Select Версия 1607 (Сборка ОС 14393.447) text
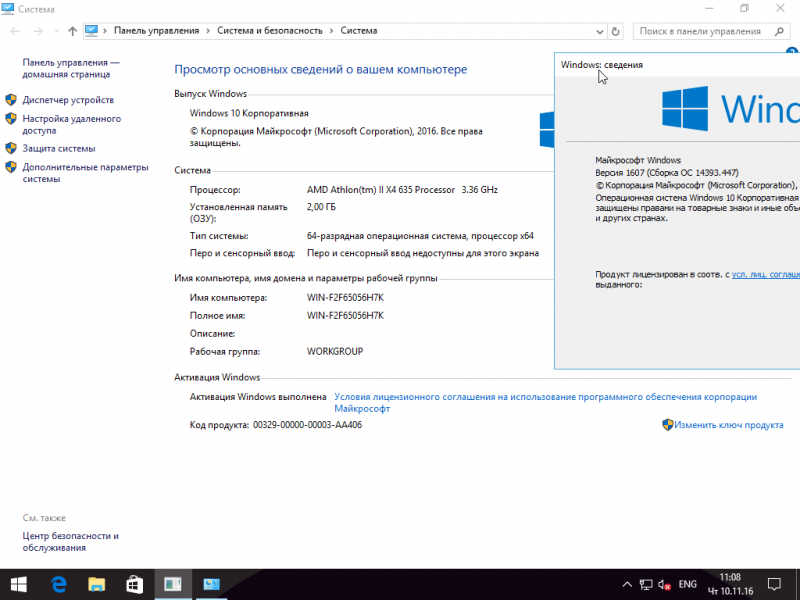This screenshot has width=800, height=600. click(666, 172)
